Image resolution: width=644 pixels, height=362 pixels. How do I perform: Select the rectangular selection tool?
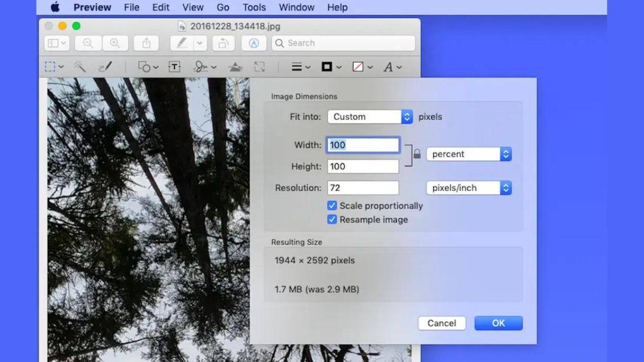tap(51, 67)
